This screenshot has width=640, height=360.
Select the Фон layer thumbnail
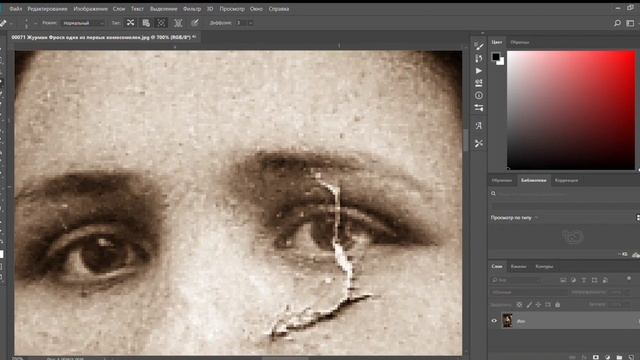click(507, 320)
